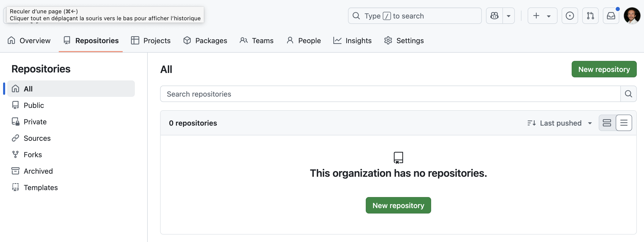Screen dimensions: 644x242
Task: Focus the Search repositories input field
Action: [390, 94]
